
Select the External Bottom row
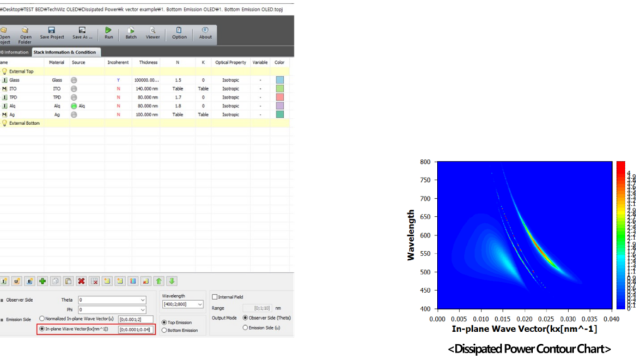click(145, 123)
